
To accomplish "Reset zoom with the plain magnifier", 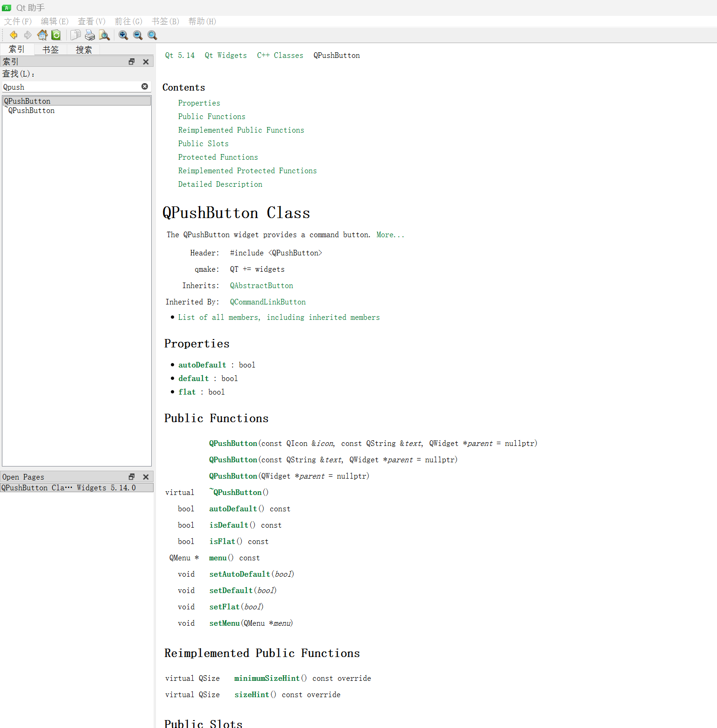I will pyautogui.click(x=152, y=35).
